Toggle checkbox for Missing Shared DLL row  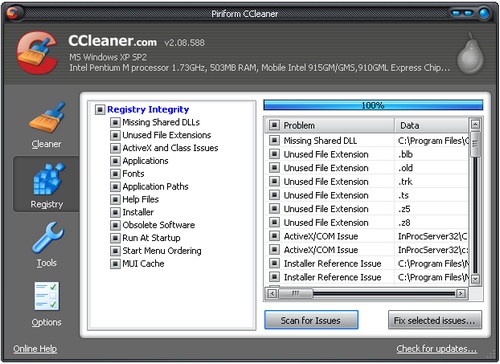pos(274,140)
